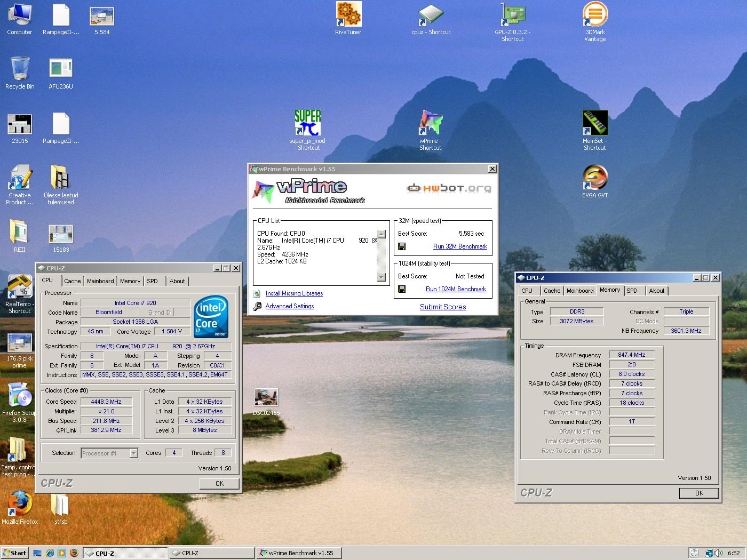This screenshot has height=560, width=747.
Task: Launch the wPrime desktop shortcut
Action: [431, 130]
